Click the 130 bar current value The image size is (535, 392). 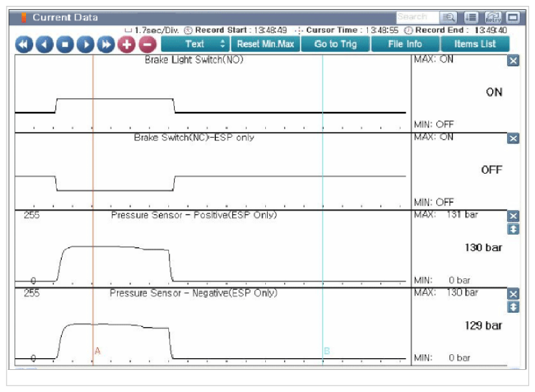pyautogui.click(x=483, y=247)
